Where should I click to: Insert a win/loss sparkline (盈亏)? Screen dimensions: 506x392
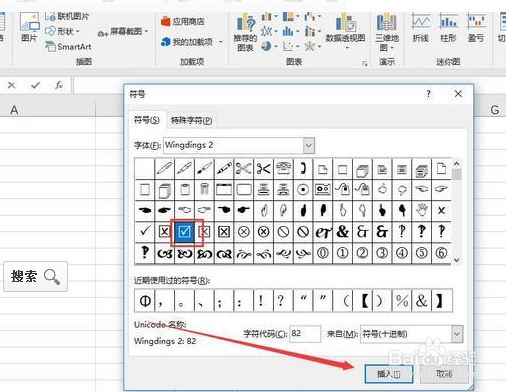(x=476, y=28)
